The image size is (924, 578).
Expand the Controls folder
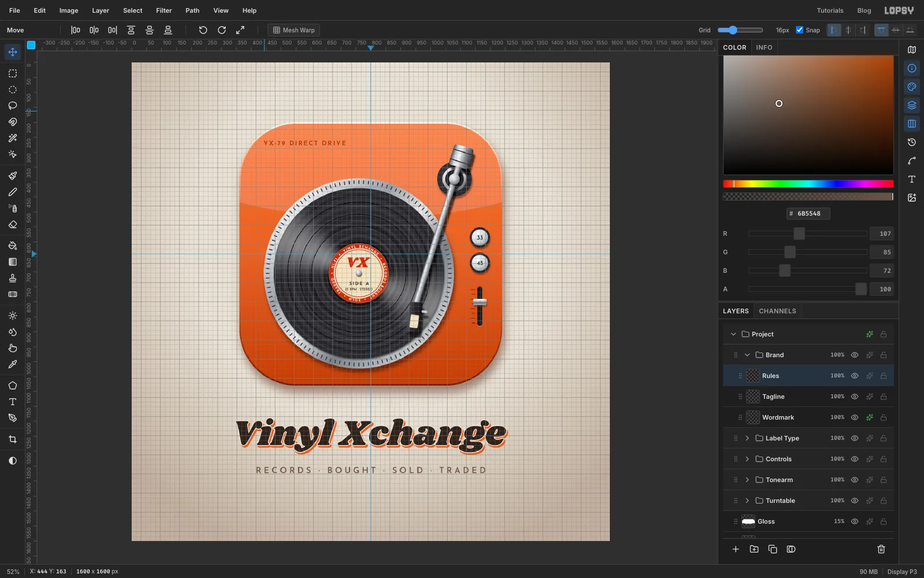[x=747, y=459]
